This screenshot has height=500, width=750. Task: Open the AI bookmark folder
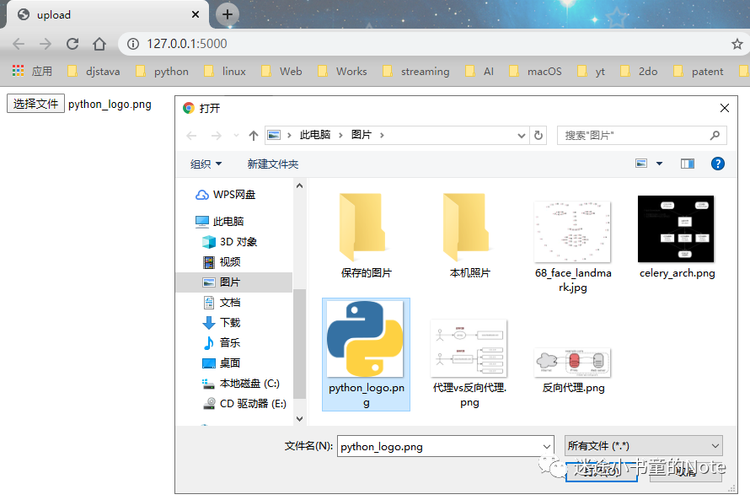click(x=480, y=71)
